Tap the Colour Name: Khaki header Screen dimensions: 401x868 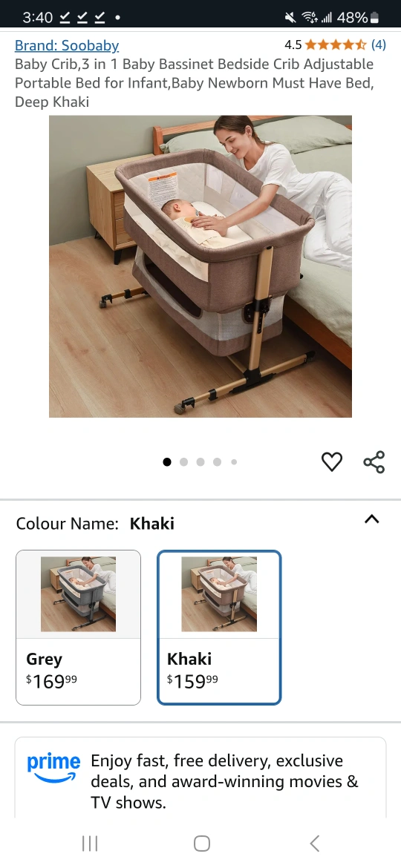click(95, 524)
